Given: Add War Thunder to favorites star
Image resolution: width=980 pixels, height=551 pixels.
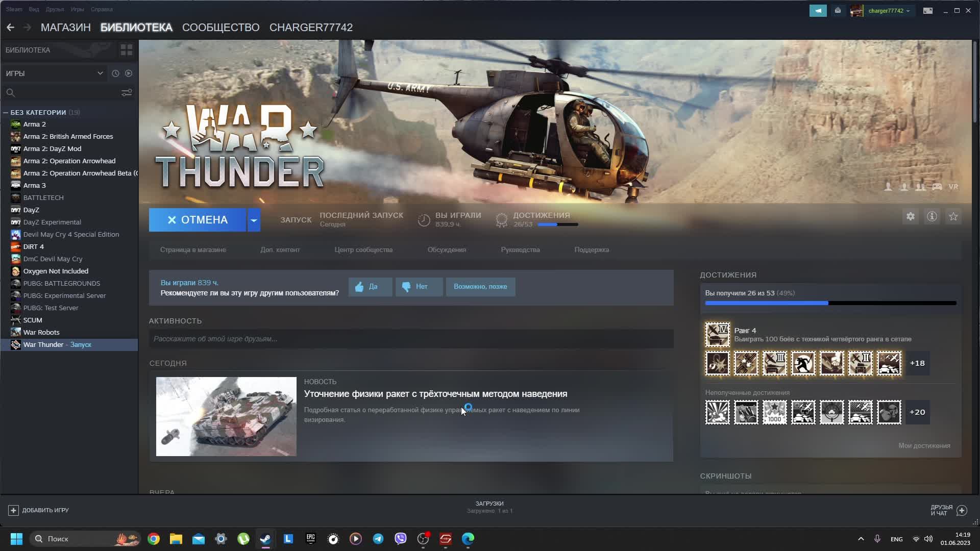Looking at the screenshot, I should pyautogui.click(x=953, y=217).
